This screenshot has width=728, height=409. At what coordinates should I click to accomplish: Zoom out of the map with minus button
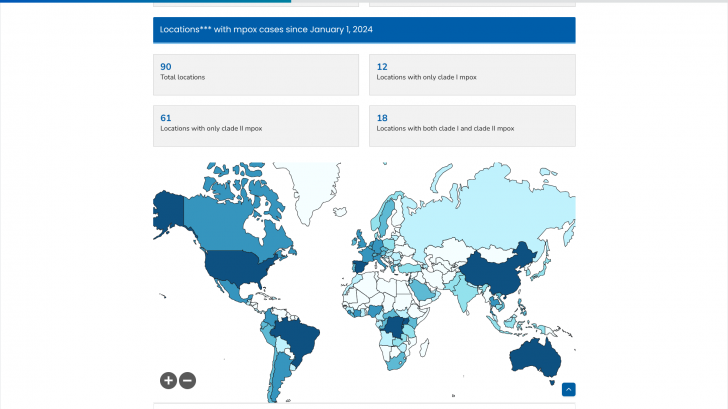coord(187,380)
